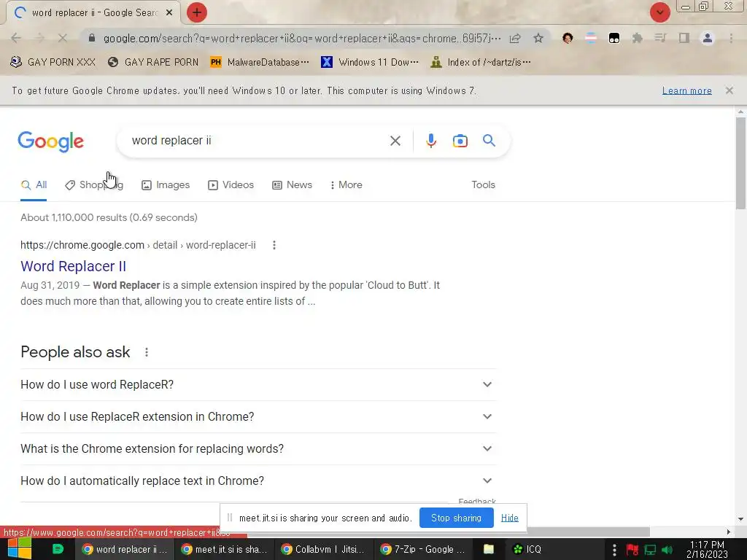Open the MalwareDatabase bookmark
This screenshot has height=560, width=747.
[x=260, y=63]
